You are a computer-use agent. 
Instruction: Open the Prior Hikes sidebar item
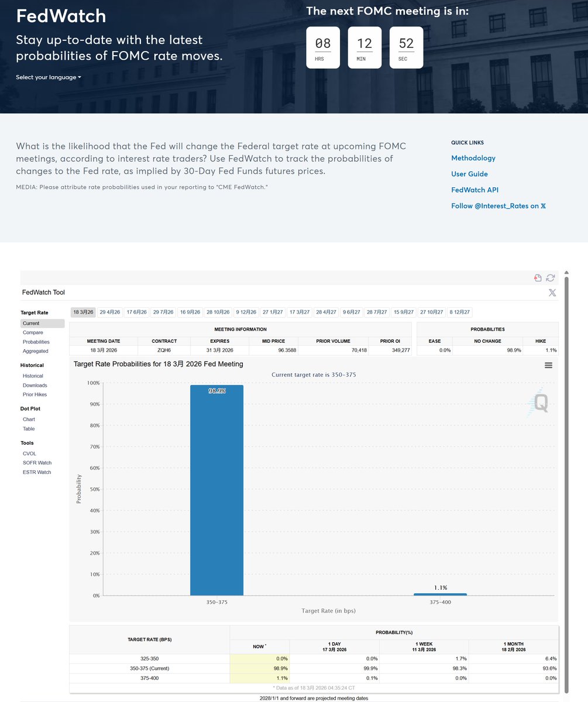35,395
